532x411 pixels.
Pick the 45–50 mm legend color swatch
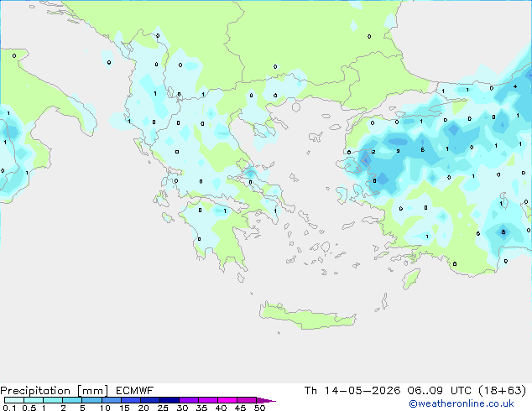pos(247,400)
